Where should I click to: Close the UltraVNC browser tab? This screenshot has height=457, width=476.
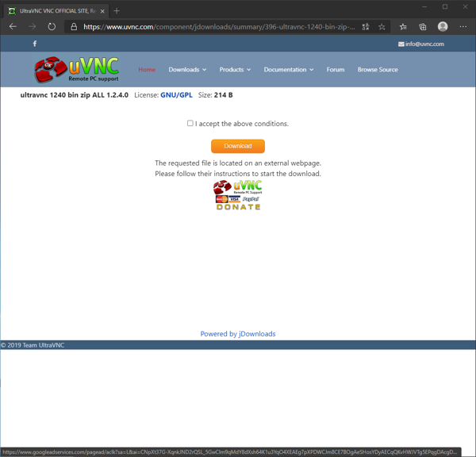coord(102,11)
